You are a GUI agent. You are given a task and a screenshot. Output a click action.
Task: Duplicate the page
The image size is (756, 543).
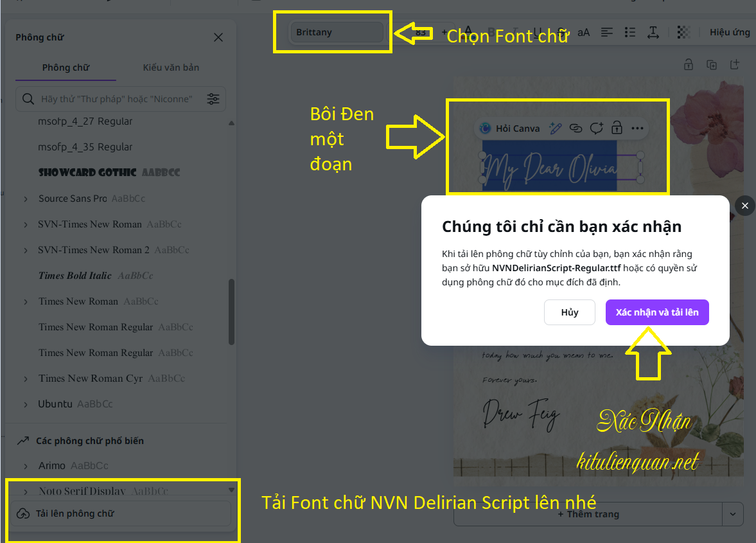[712, 65]
